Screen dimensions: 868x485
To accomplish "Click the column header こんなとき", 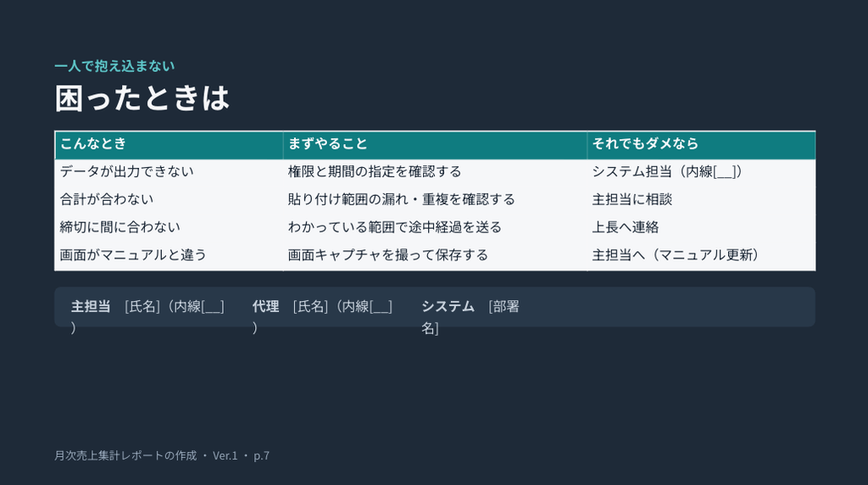I will coord(169,145).
